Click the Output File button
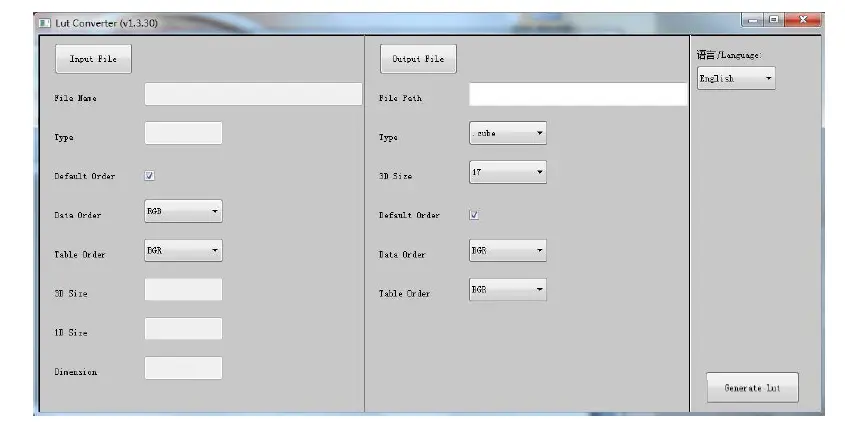845x434 pixels. tap(418, 59)
